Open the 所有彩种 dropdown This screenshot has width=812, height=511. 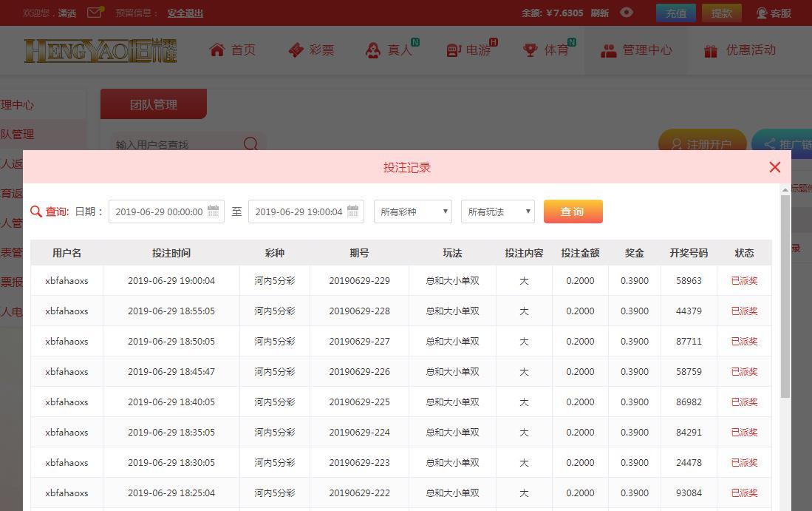(x=413, y=211)
